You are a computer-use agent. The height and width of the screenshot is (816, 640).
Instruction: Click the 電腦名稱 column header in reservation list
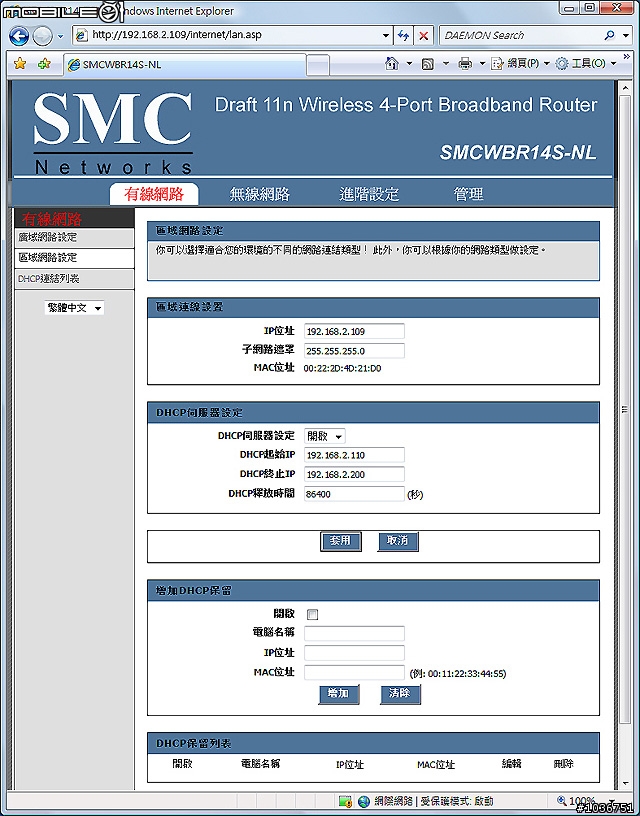click(260, 763)
